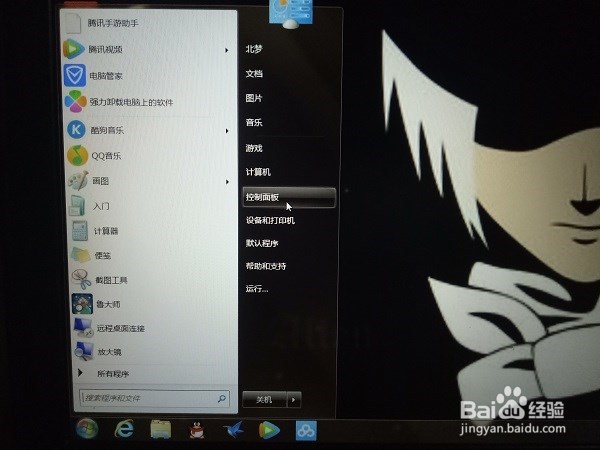
Task: Click the 画图 paint palette icon
Action: 78,180
